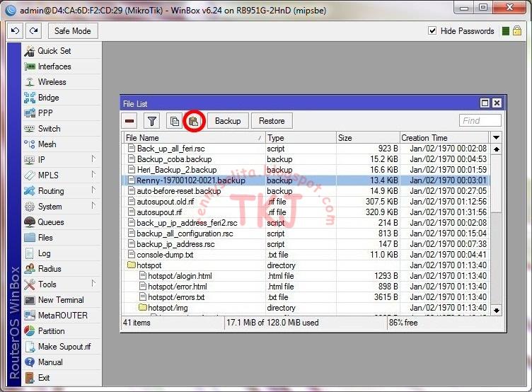Click the Quick Set sidebar icon

coord(30,51)
